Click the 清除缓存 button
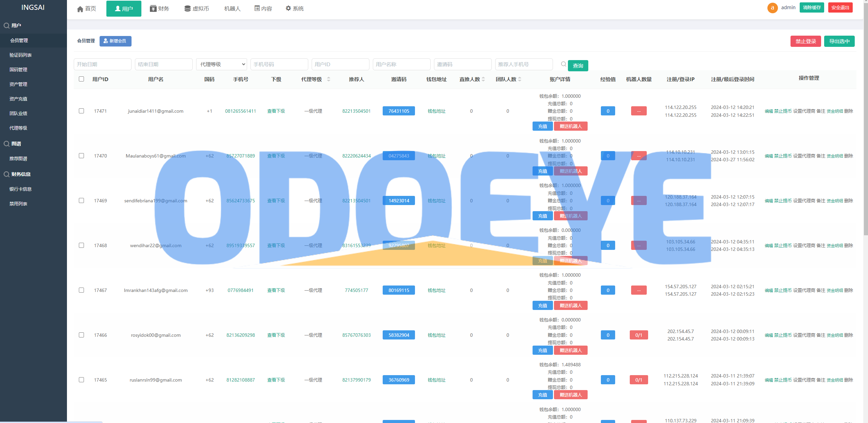 tap(812, 7)
